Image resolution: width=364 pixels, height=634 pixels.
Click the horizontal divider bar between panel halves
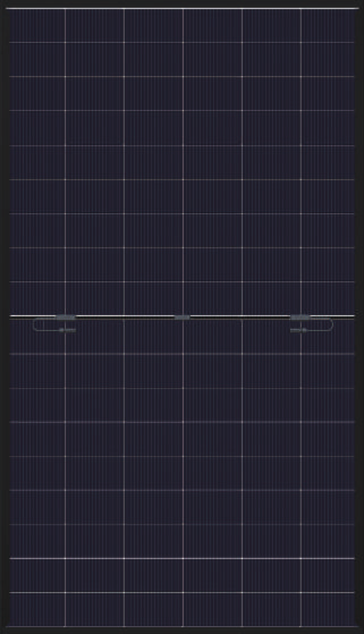click(x=182, y=316)
